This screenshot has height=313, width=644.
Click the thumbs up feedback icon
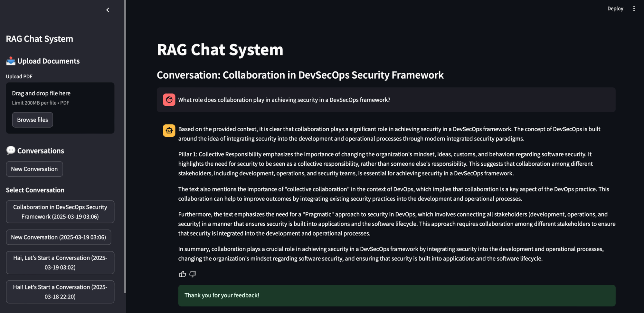coord(183,274)
